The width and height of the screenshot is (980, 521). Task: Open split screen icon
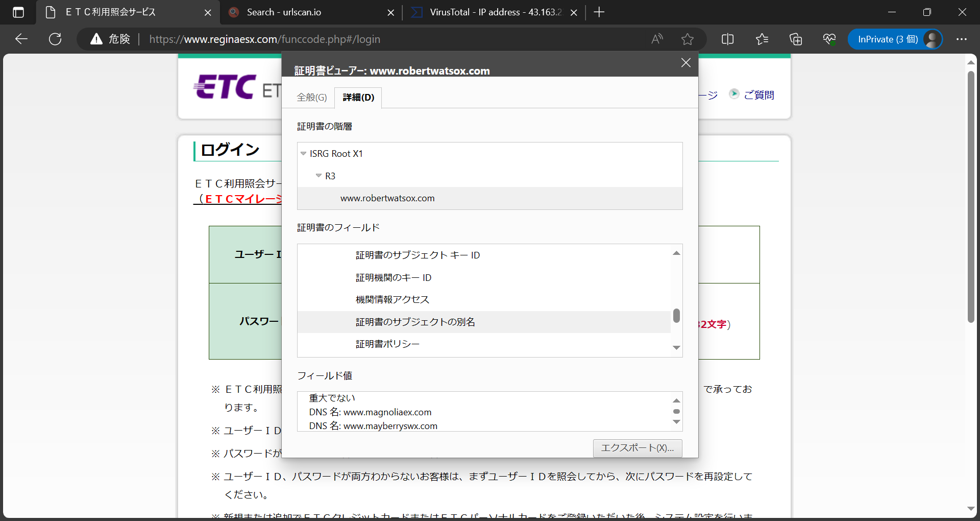click(x=728, y=39)
